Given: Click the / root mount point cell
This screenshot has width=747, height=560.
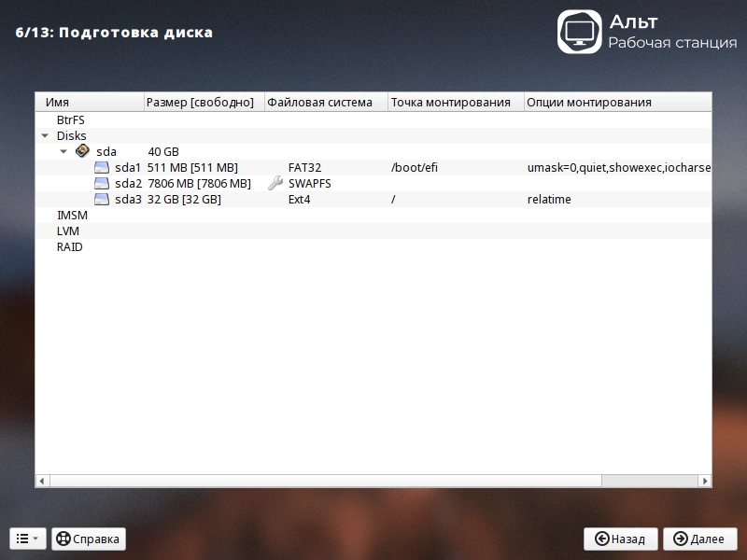Looking at the screenshot, I should pos(393,199).
